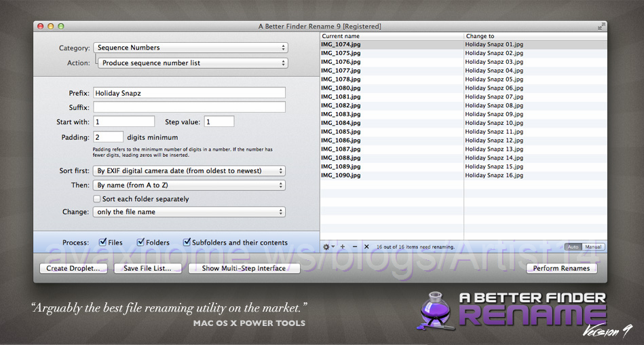Show Multi-Step Interface
The height and width of the screenshot is (345, 644).
(x=244, y=268)
